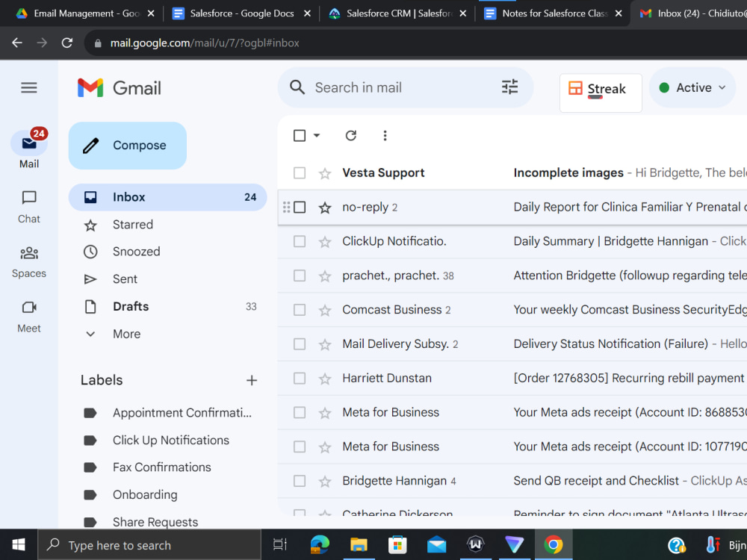Check the no-reply email checkbox
This screenshot has height=560, width=747.
pyautogui.click(x=300, y=207)
